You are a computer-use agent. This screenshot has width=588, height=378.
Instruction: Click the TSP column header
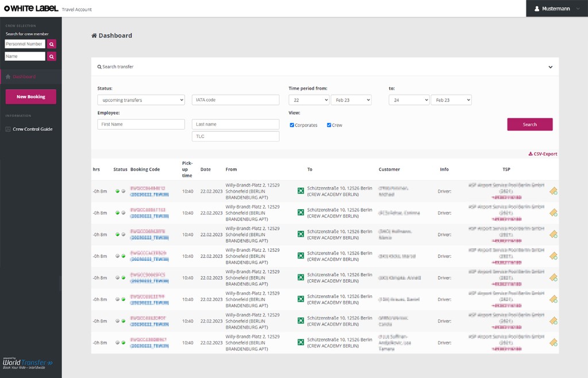pyautogui.click(x=506, y=169)
